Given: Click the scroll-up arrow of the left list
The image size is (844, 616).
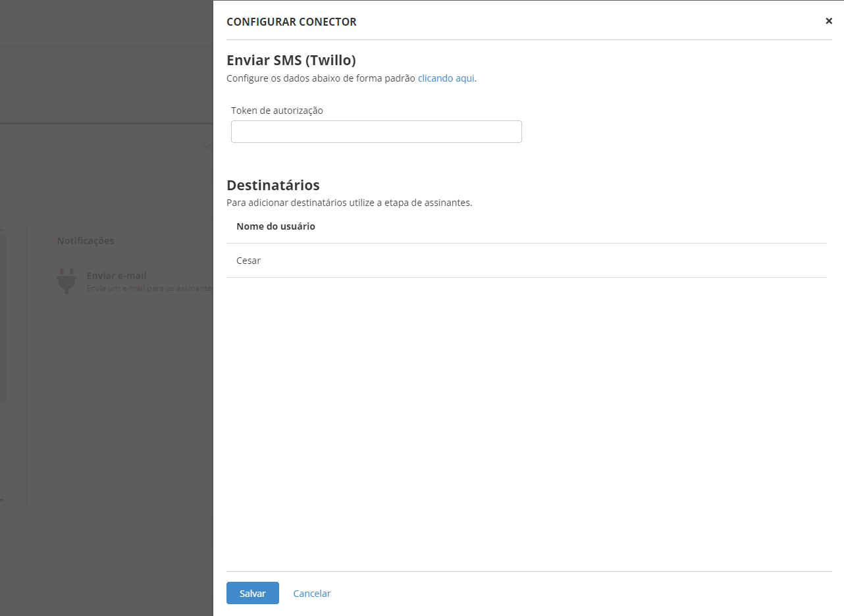Looking at the screenshot, I should [x=2, y=229].
